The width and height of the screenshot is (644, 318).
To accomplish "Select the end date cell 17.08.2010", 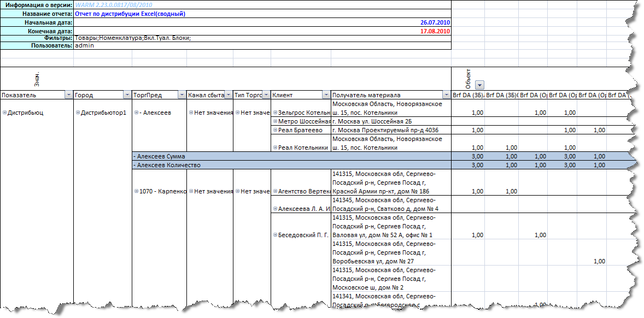I will click(435, 32).
